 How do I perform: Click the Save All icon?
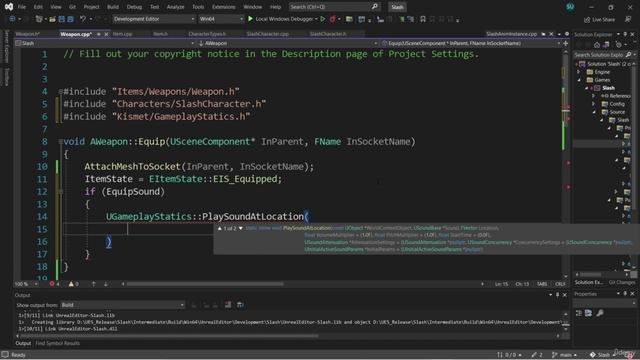point(70,19)
